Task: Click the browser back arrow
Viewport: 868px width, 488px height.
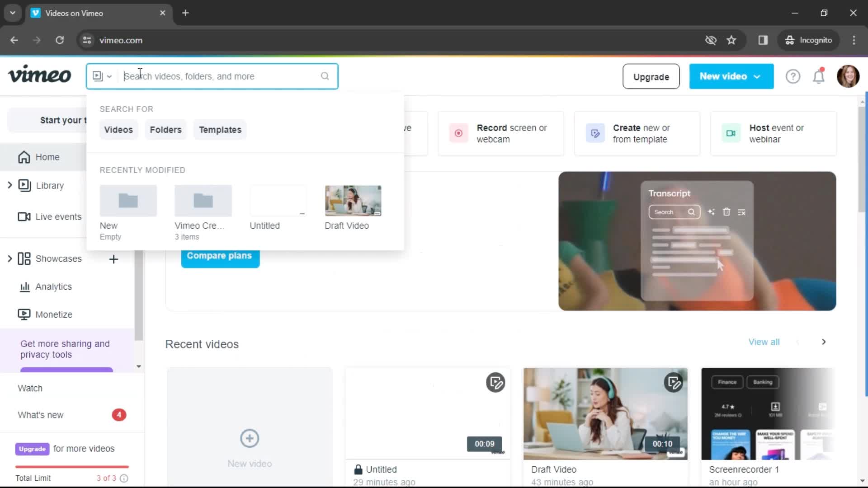Action: [14, 40]
